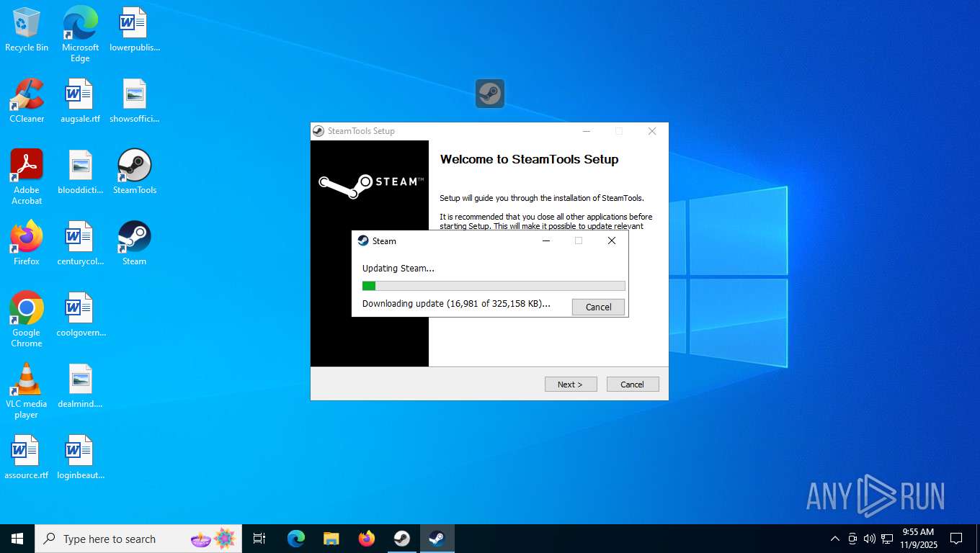Open the clock showing 9:55 AM
The width and height of the screenshot is (980, 553).
[918, 539]
